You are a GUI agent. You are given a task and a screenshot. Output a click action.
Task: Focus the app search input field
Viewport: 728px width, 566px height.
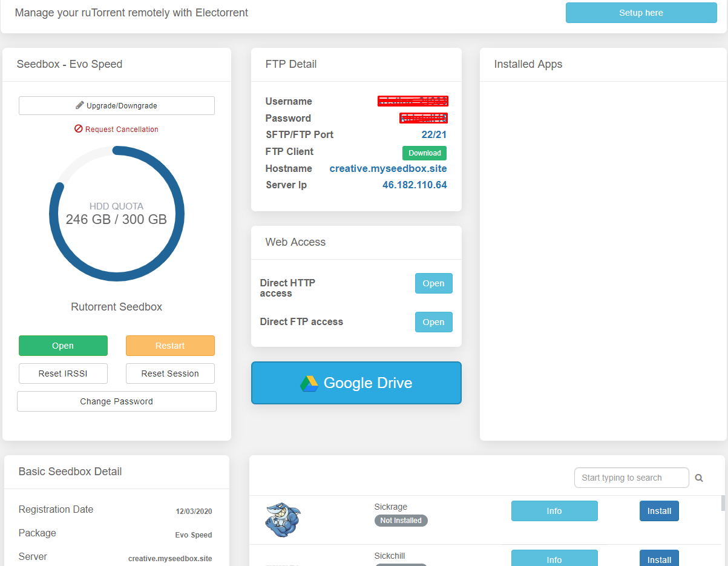click(631, 478)
